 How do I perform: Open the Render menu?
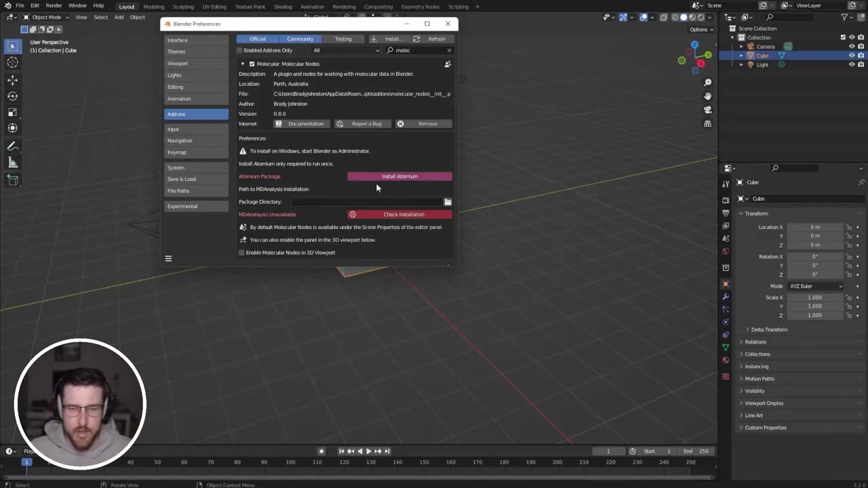click(54, 5)
